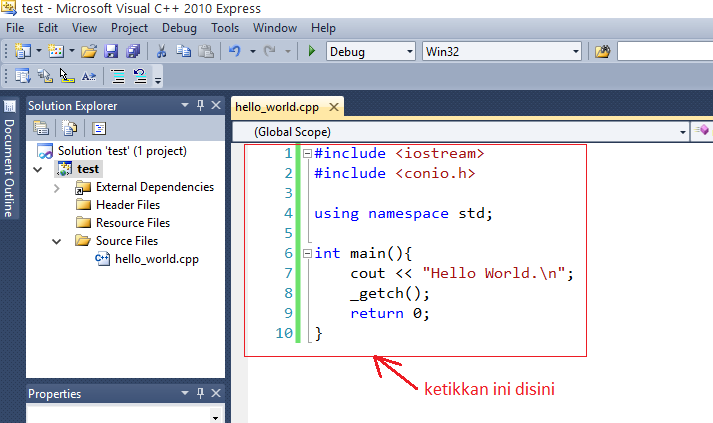
Task: Open the Help menu
Action: click(x=323, y=28)
